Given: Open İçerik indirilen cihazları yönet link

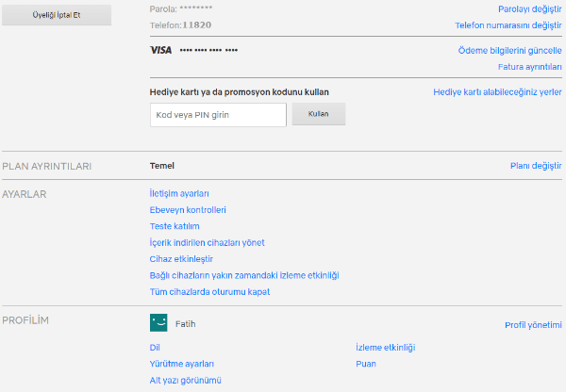Looking at the screenshot, I should (207, 242).
